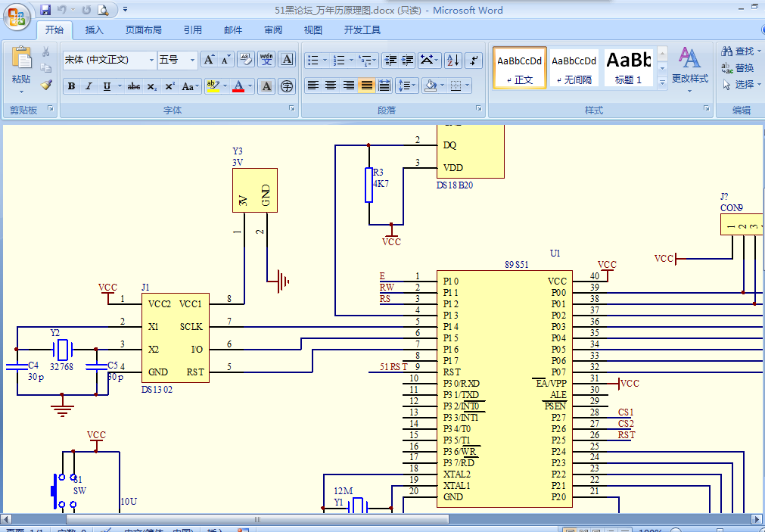Click the Paste clipboard icon
The height and width of the screenshot is (532, 765).
[x=21, y=58]
